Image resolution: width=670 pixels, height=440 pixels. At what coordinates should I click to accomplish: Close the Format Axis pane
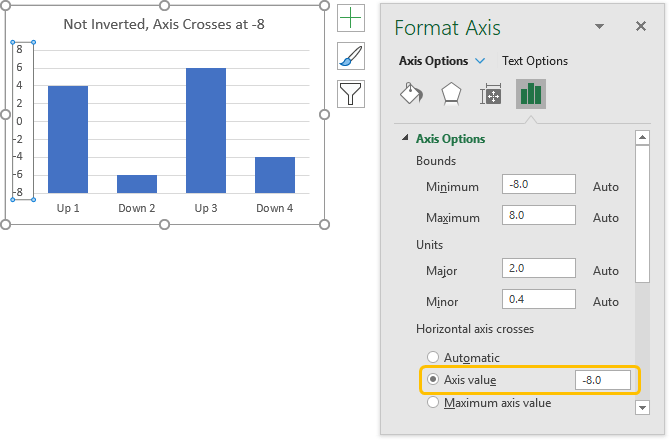641,27
